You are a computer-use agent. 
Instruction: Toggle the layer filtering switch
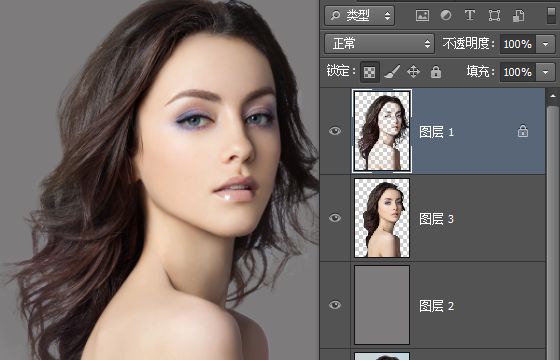[x=551, y=15]
